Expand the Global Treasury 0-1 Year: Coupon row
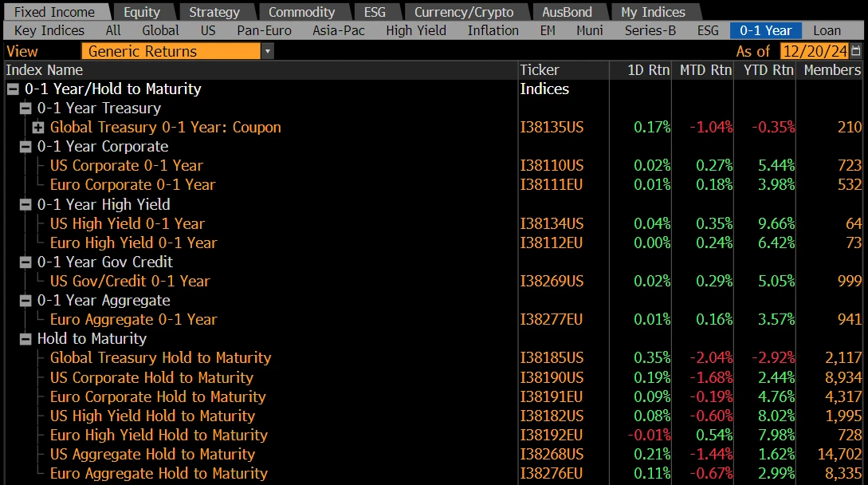Screen dimensions: 868x485 38,128
